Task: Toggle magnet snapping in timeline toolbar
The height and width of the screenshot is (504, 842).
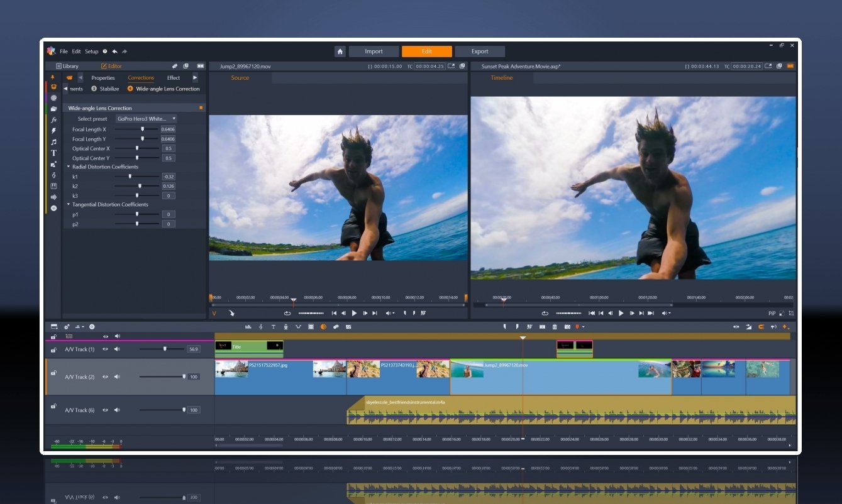Action: tap(761, 327)
